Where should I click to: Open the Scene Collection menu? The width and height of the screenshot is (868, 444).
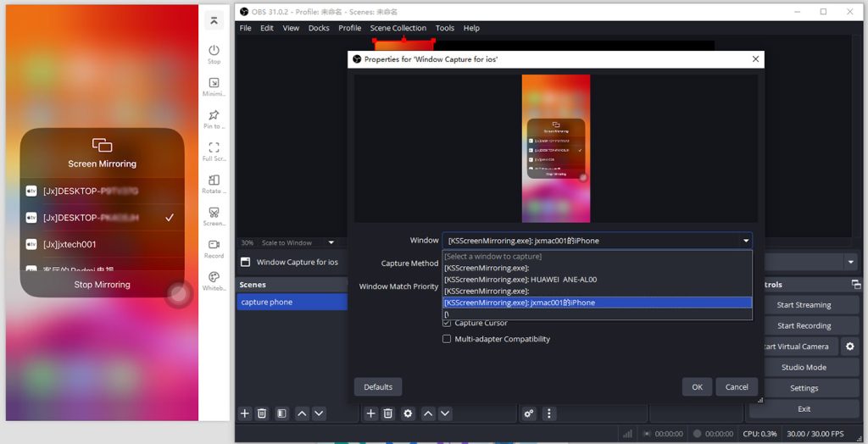point(398,28)
